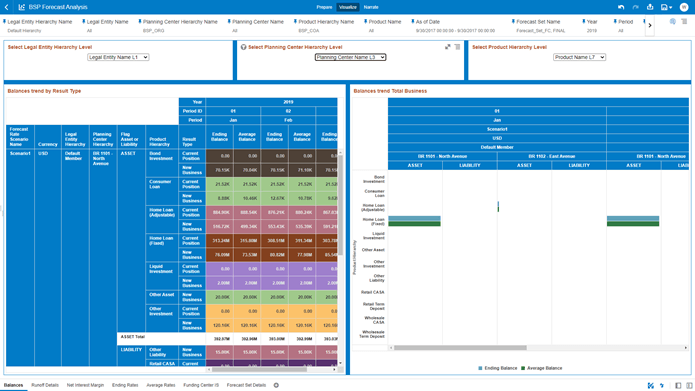695x391 pixels.
Task: Open the Legal Entity Name L1 dropdown
Action: (118, 57)
